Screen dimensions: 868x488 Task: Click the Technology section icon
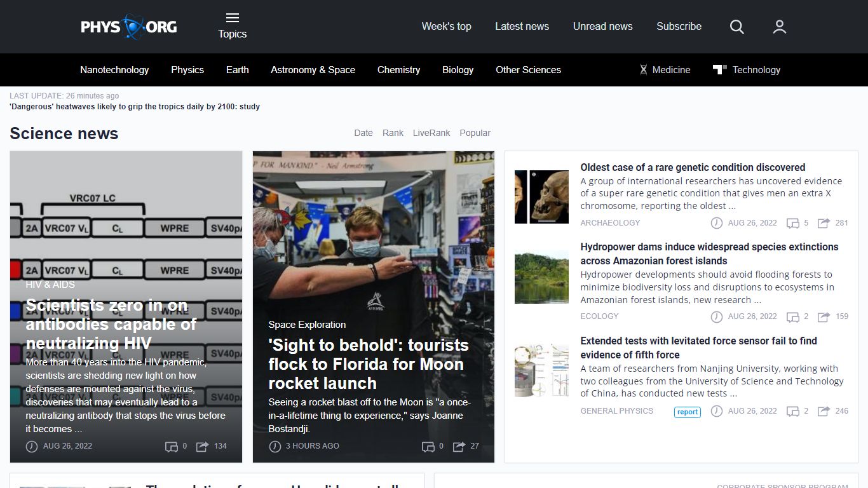(x=720, y=70)
